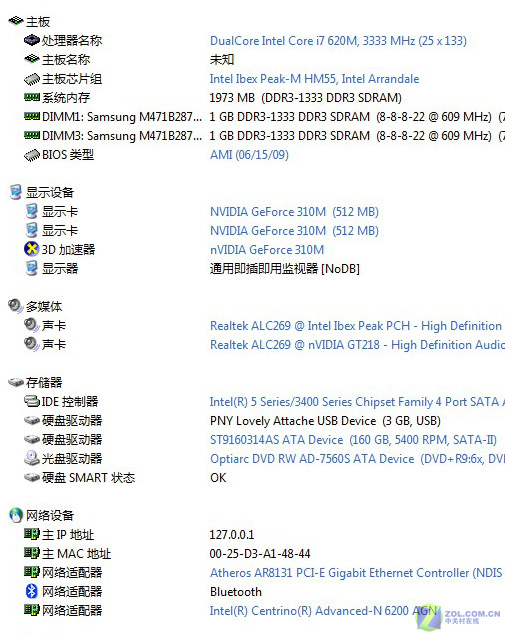Viewport: 505px width, 635px height.
Task: Click the memory icon beside 系统内存
Action: pyautogui.click(x=32, y=97)
